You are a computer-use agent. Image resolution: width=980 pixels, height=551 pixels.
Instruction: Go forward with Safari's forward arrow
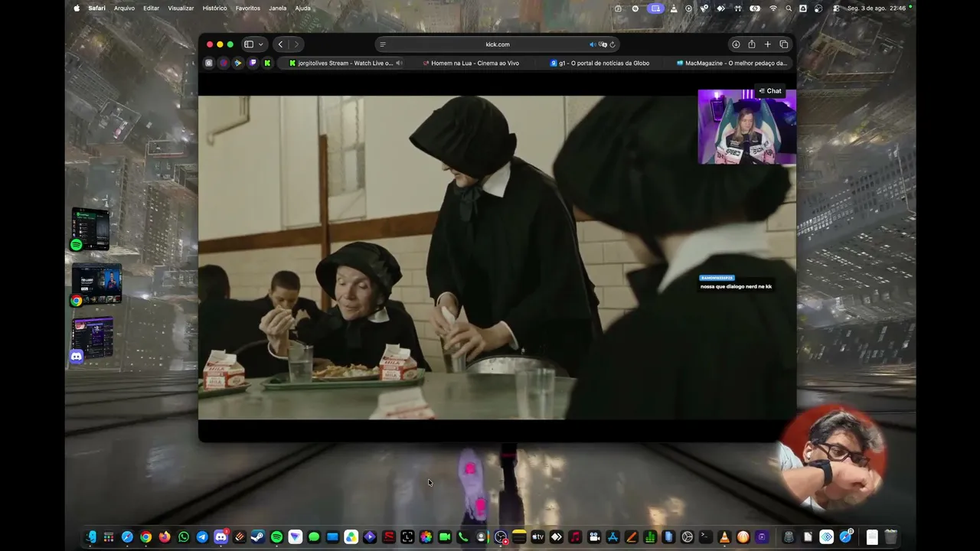(x=296, y=44)
